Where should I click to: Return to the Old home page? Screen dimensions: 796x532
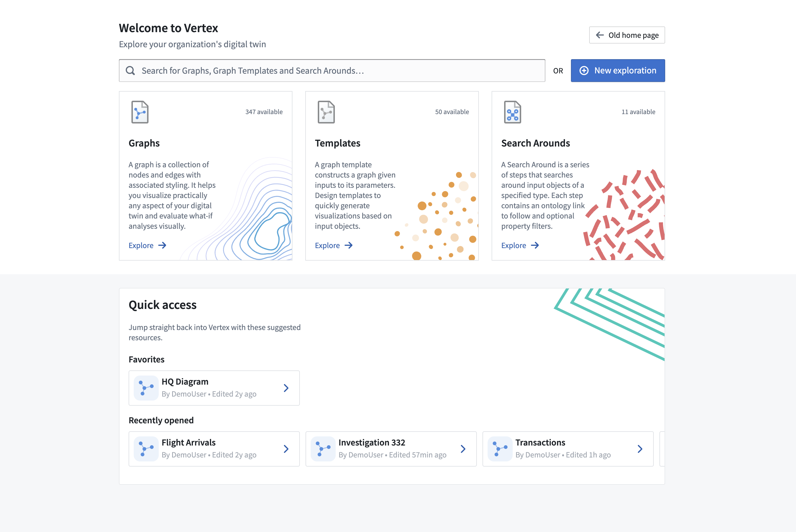click(x=627, y=35)
